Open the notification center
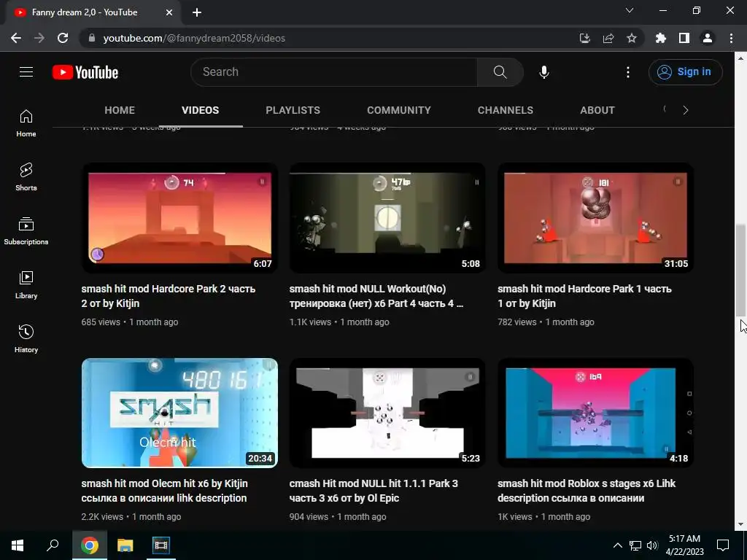Screen dimensions: 747x560 pos(723,545)
